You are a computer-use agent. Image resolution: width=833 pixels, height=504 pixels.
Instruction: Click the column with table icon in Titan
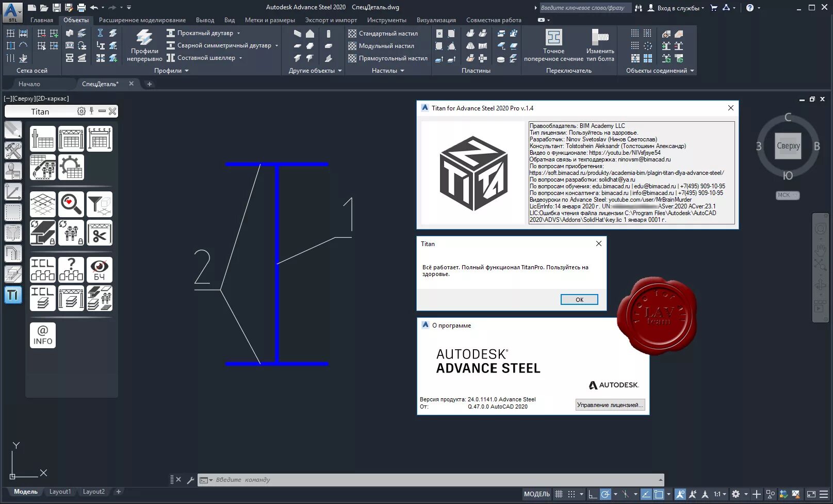click(x=43, y=139)
